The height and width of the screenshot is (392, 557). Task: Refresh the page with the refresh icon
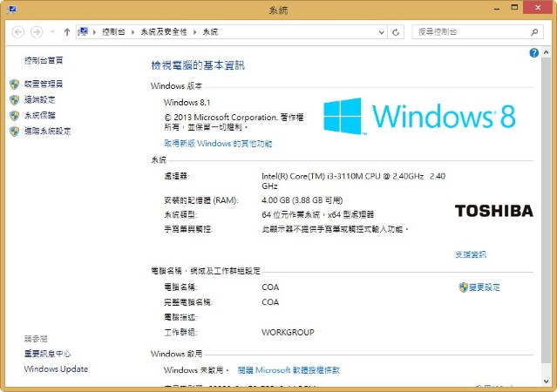click(396, 32)
